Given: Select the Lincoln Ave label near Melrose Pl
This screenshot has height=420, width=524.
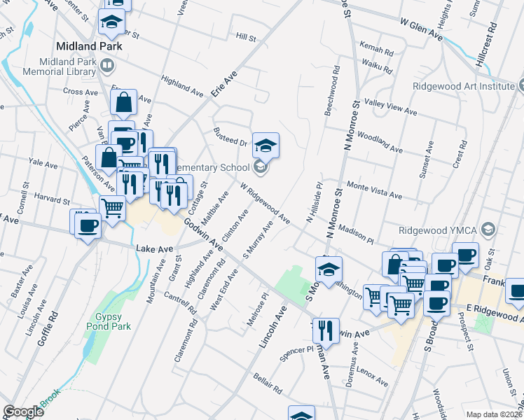Looking at the screenshot, I should (273, 327).
